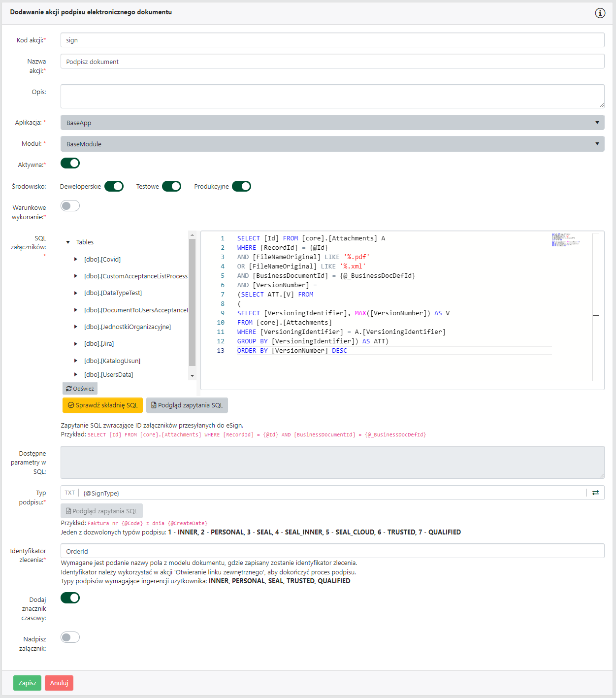Click into the Identyfikator zlecenia input field
616x698 pixels.
tap(332, 551)
